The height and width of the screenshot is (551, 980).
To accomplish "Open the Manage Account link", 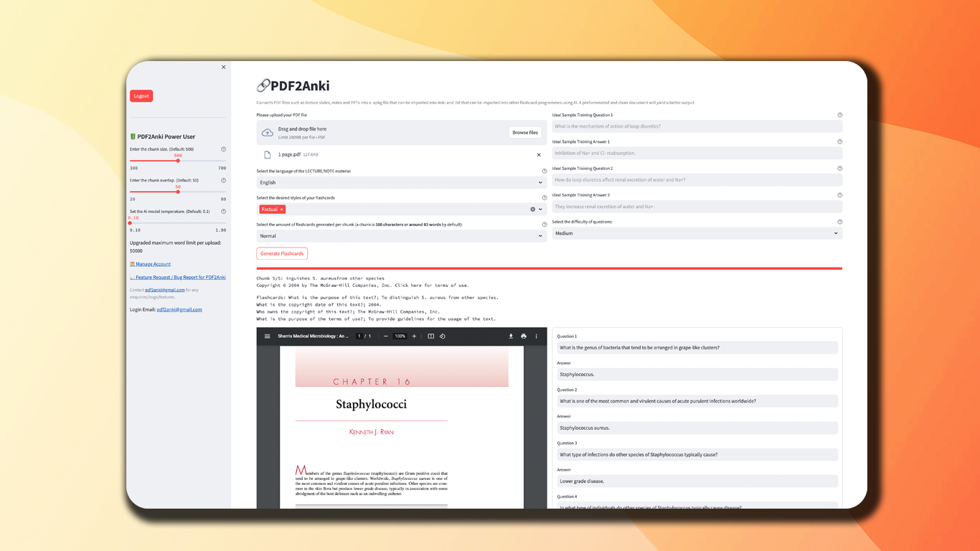I will pos(153,264).
